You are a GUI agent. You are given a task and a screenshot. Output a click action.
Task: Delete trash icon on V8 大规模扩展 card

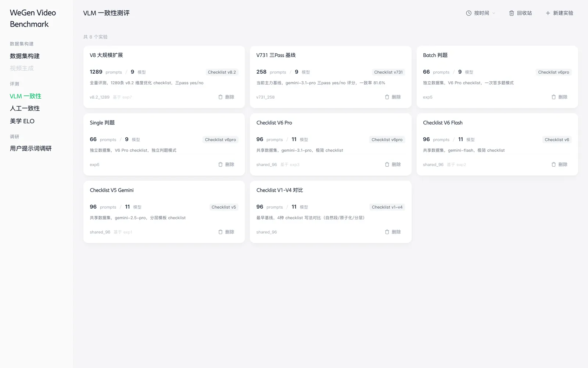[220, 97]
